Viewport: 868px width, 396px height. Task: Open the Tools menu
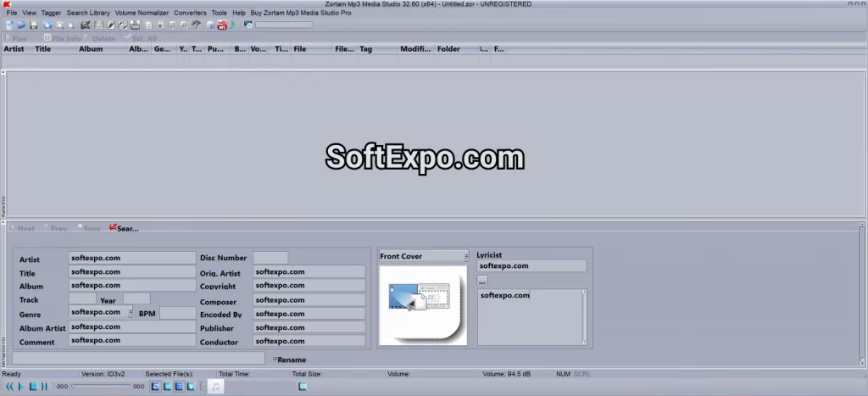point(219,13)
